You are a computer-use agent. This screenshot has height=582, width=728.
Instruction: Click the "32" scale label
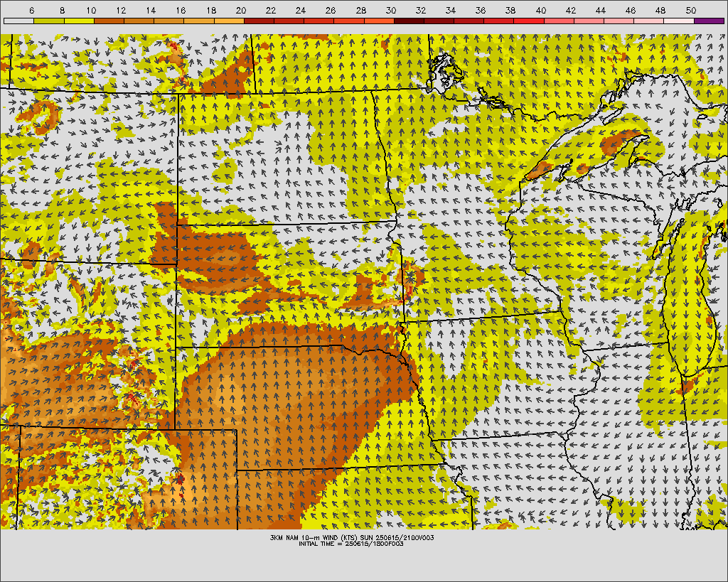point(421,10)
